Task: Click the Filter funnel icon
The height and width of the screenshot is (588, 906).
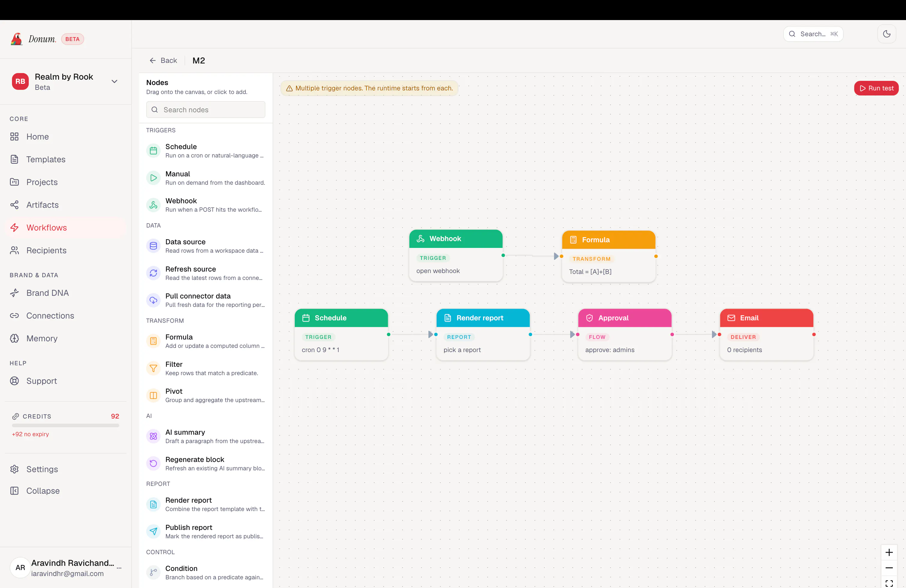Action: 153,368
